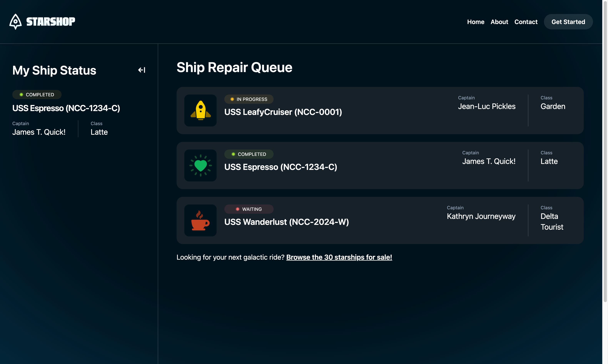Click the Get Started button

568,22
